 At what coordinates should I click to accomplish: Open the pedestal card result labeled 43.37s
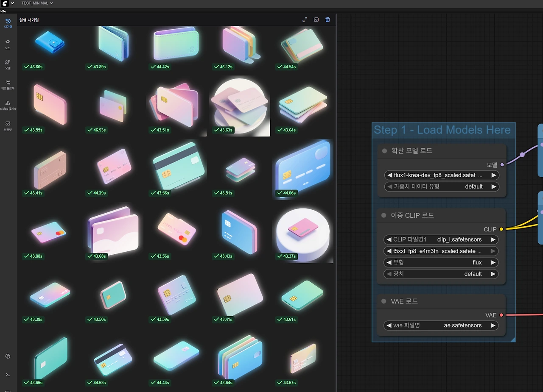(x=302, y=232)
